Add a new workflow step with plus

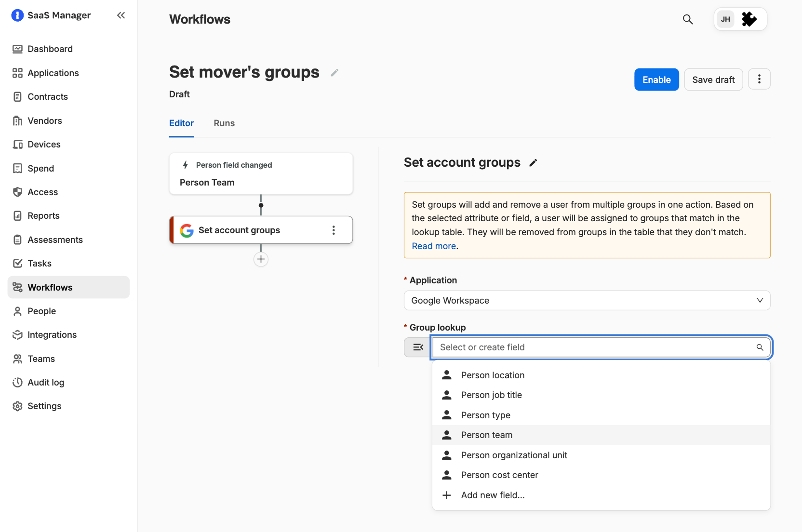click(x=261, y=259)
